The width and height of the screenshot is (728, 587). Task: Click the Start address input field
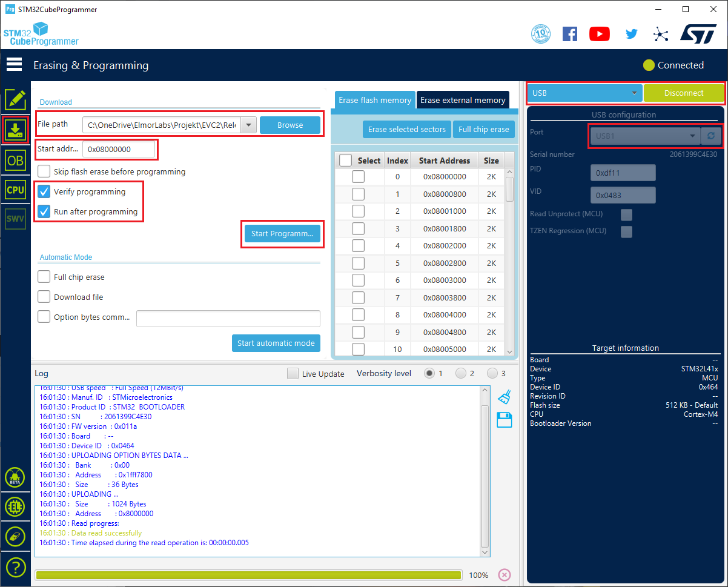[119, 149]
